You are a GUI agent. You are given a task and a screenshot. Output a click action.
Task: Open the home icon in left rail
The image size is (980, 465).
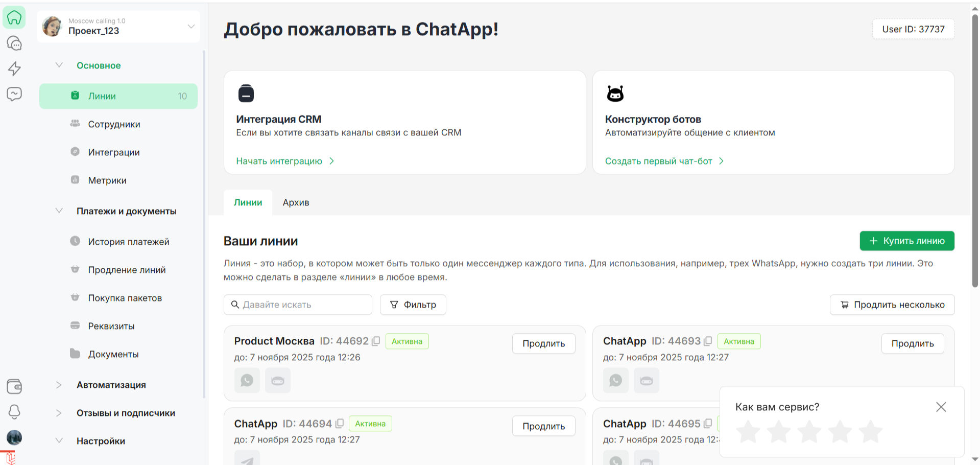click(14, 18)
